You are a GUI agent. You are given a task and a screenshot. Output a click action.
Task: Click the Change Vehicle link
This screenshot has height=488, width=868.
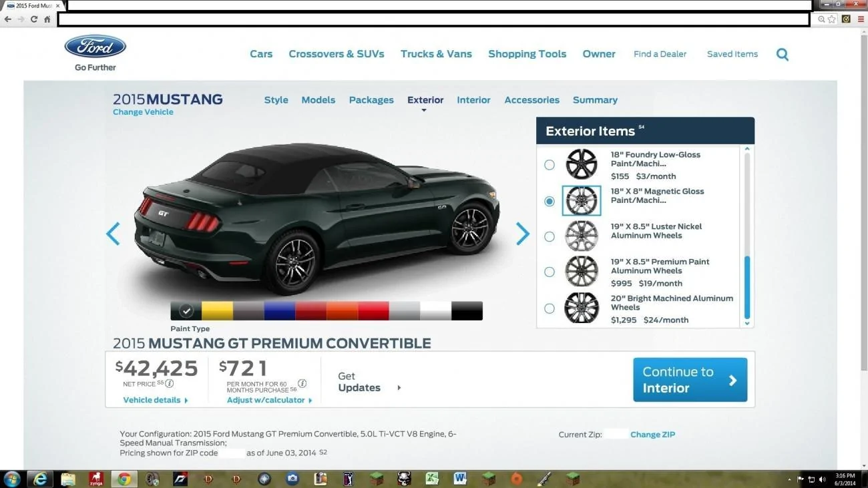[143, 112]
